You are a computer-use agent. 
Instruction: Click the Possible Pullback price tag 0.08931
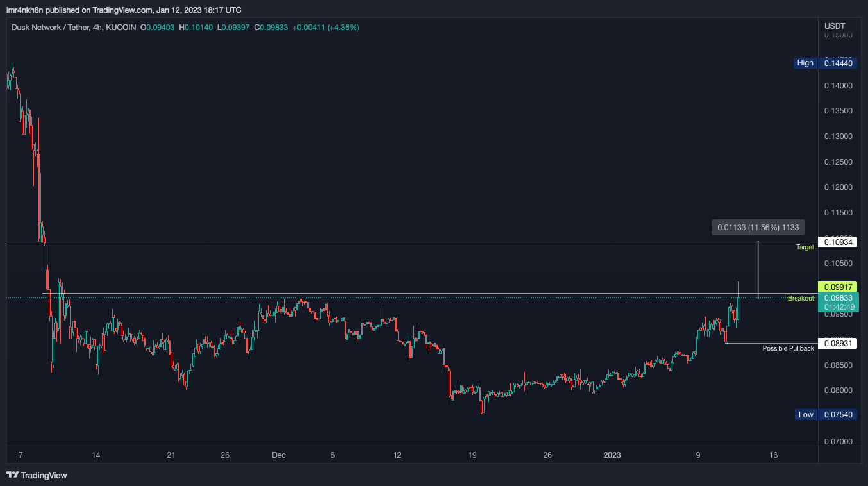point(839,344)
